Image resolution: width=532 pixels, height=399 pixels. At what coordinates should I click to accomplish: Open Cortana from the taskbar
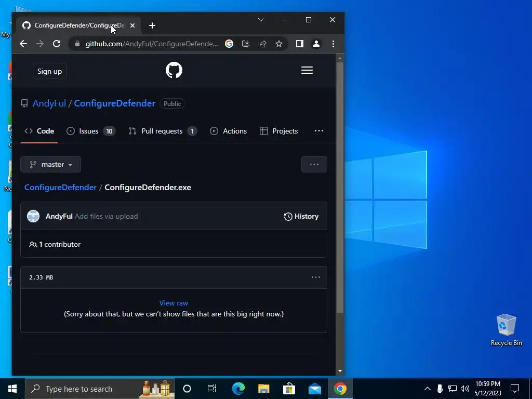187,389
